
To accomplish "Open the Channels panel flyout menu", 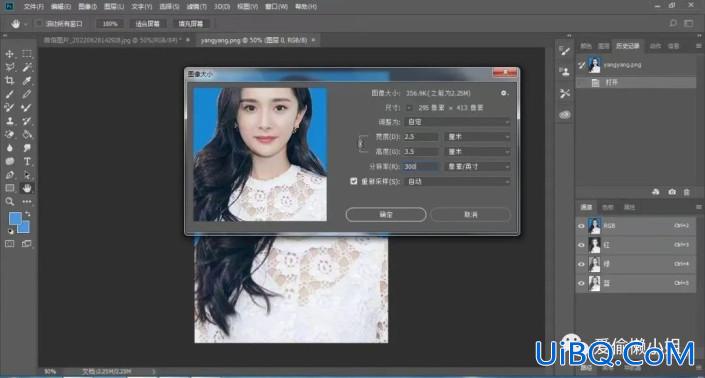I will [698, 207].
